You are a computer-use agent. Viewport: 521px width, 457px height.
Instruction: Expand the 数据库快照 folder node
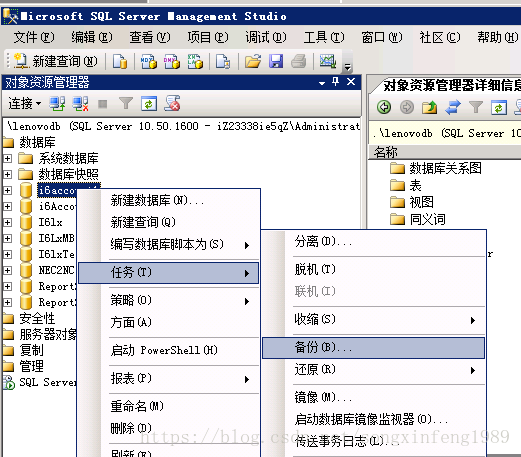7,174
